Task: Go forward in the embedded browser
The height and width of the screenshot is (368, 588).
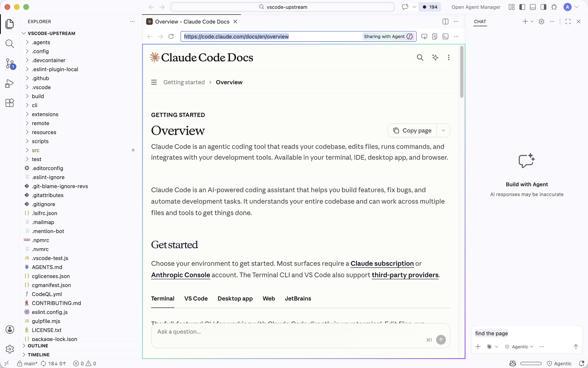Action: (x=160, y=36)
